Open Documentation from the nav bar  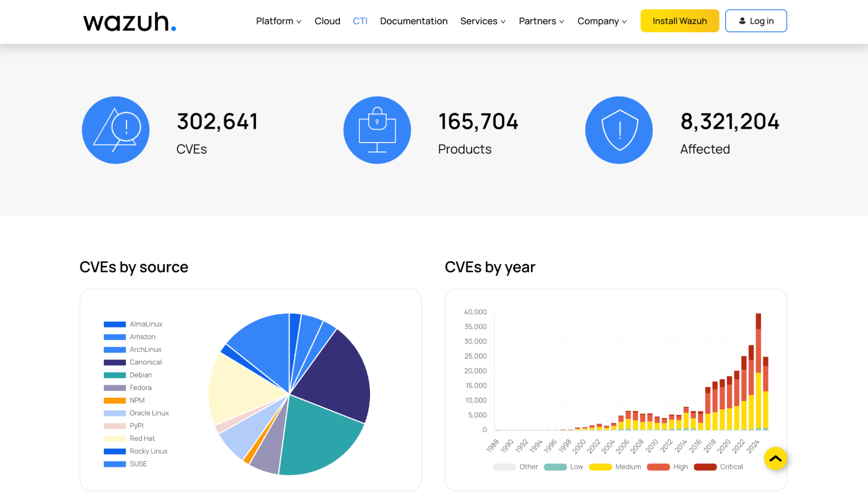point(413,21)
